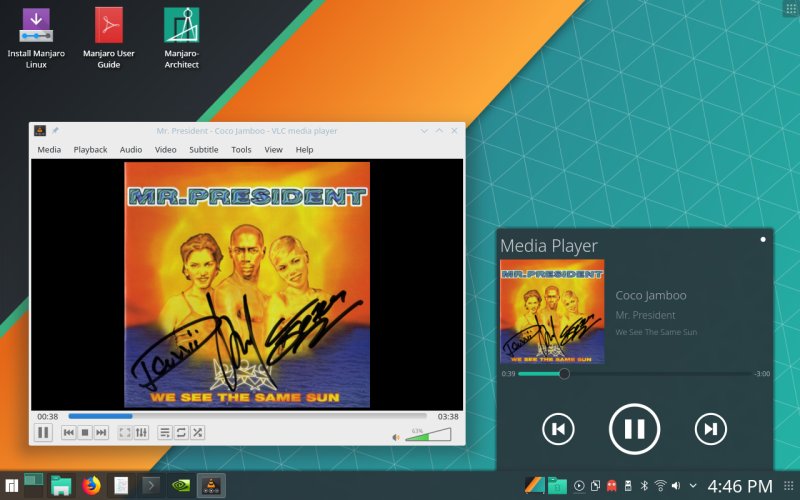Open the NVIDIA settings taskbar icon
The width and height of the screenshot is (800, 500).
(181, 485)
